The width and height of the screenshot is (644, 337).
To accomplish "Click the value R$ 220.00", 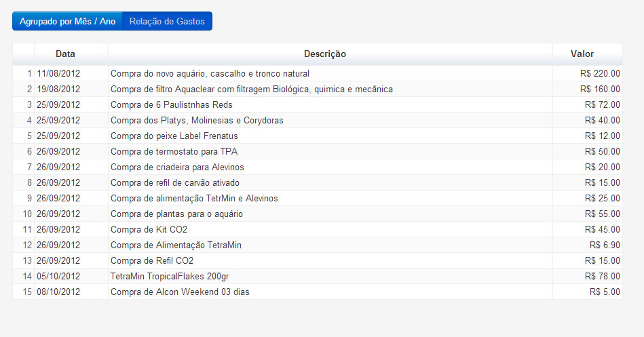I will [600, 74].
